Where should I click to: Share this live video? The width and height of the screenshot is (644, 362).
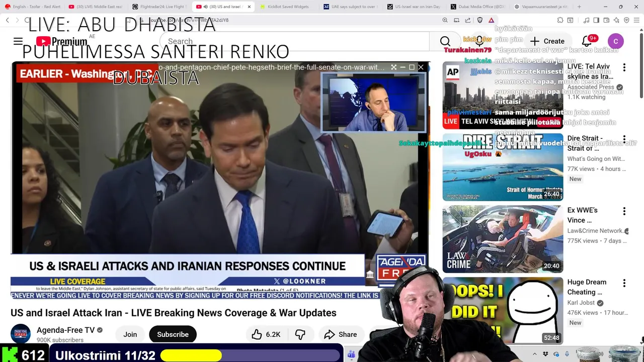coord(341,334)
